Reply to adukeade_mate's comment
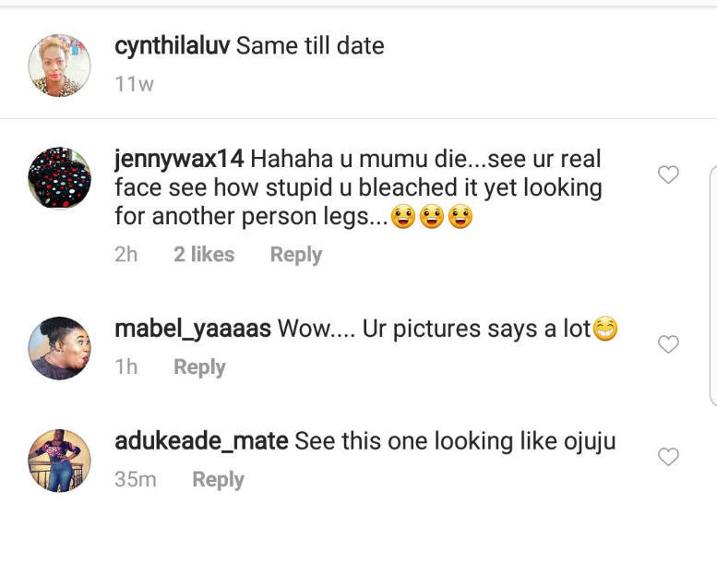 218,480
